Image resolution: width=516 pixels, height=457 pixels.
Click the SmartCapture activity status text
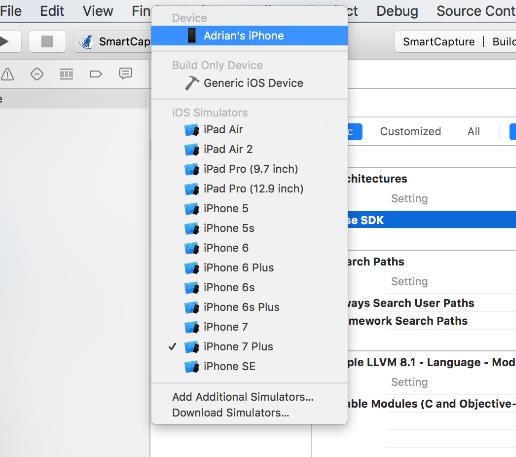click(439, 42)
